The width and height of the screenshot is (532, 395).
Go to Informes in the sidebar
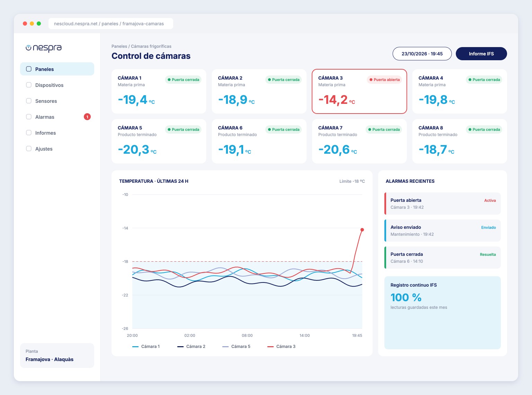[x=57, y=133]
